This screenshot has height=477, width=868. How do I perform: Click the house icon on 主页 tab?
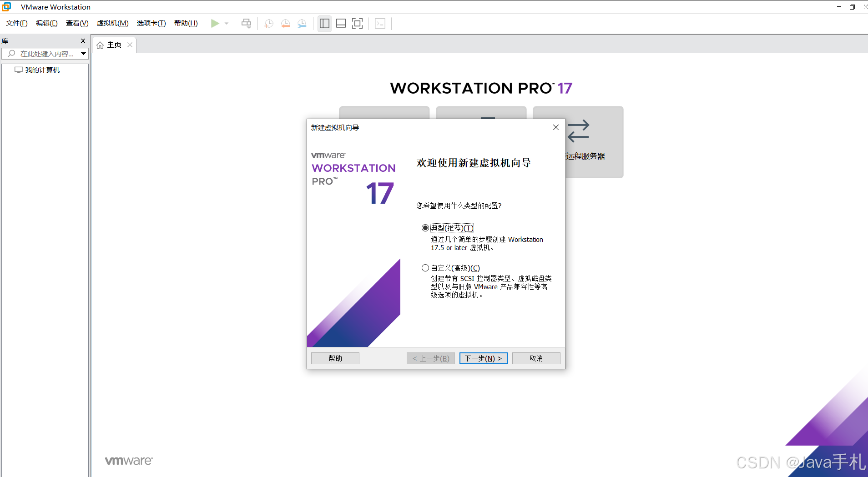(x=100, y=45)
